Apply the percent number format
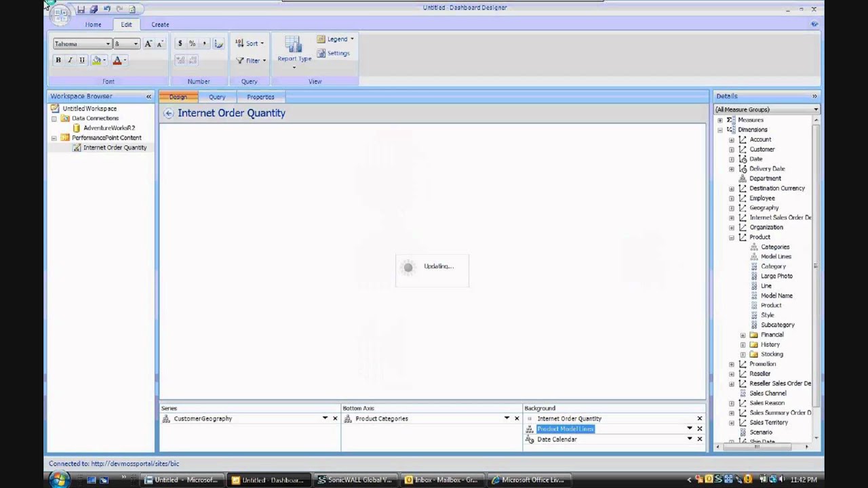 (192, 43)
